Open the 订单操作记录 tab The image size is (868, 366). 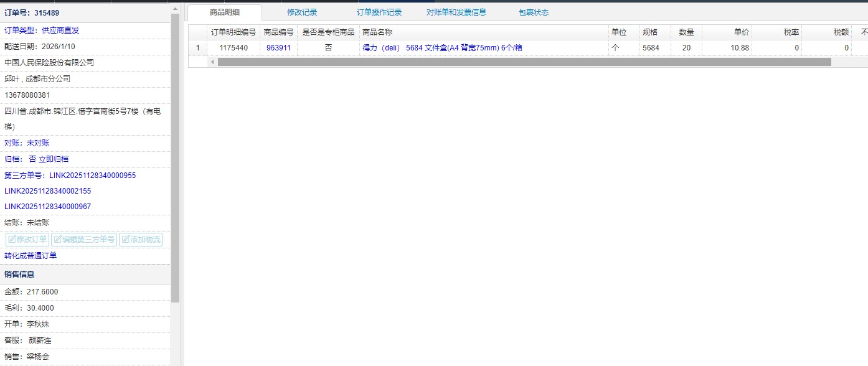click(379, 12)
